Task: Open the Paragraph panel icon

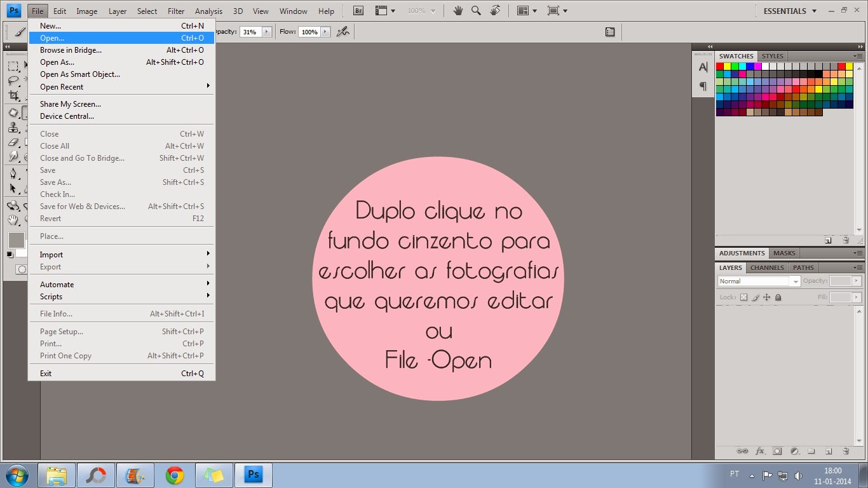Action: click(703, 86)
